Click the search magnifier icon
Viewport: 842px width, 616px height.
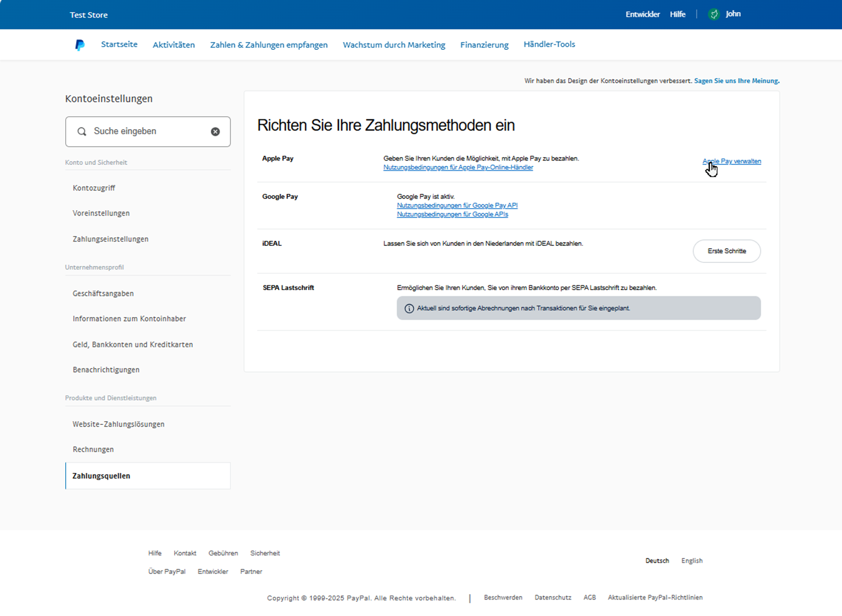(x=82, y=131)
